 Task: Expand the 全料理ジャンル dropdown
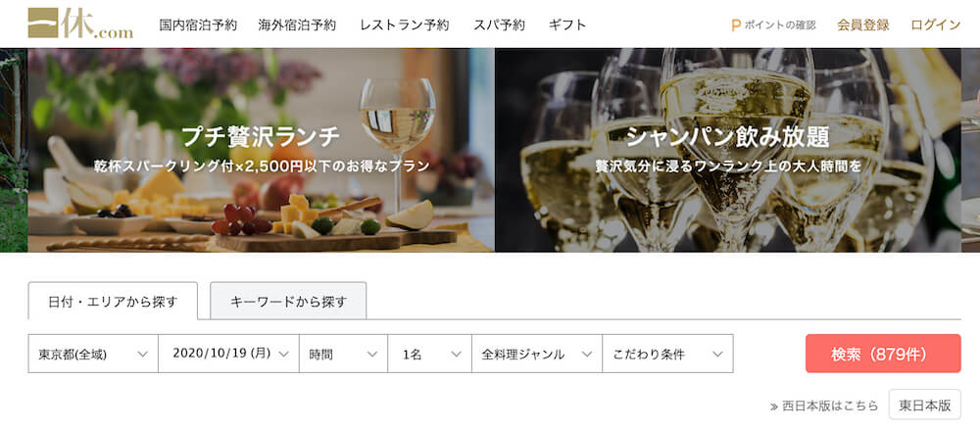tap(537, 354)
